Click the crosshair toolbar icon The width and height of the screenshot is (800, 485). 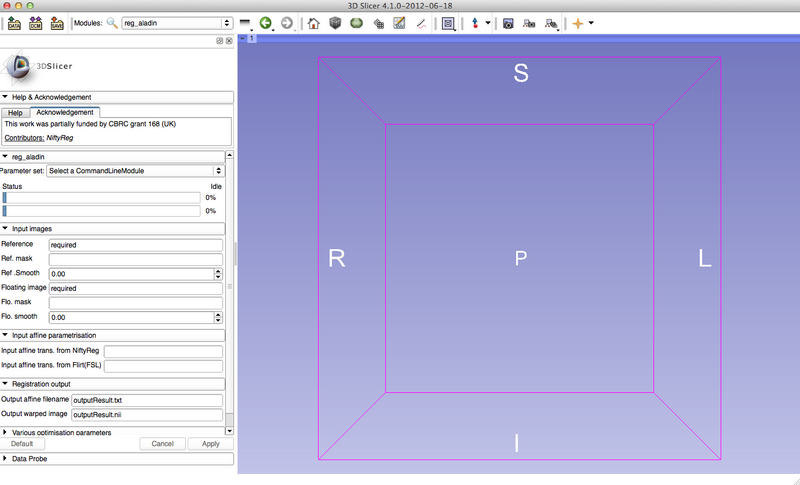[577, 22]
